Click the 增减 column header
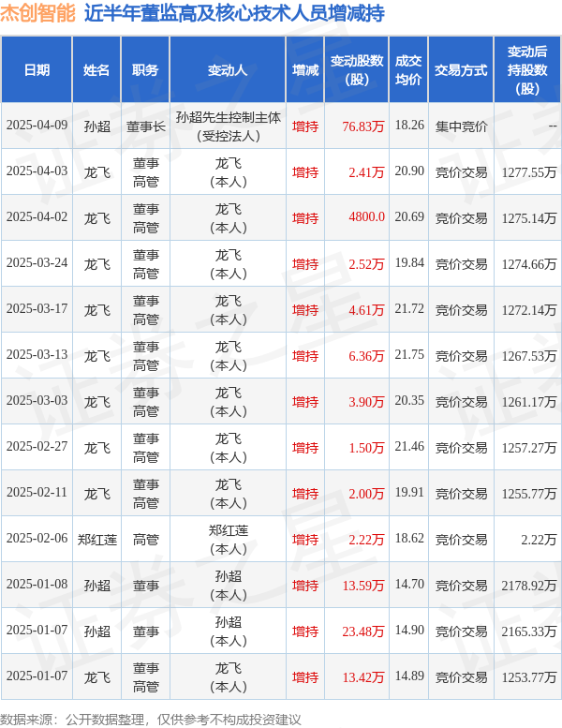562x728 pixels. pyautogui.click(x=305, y=70)
